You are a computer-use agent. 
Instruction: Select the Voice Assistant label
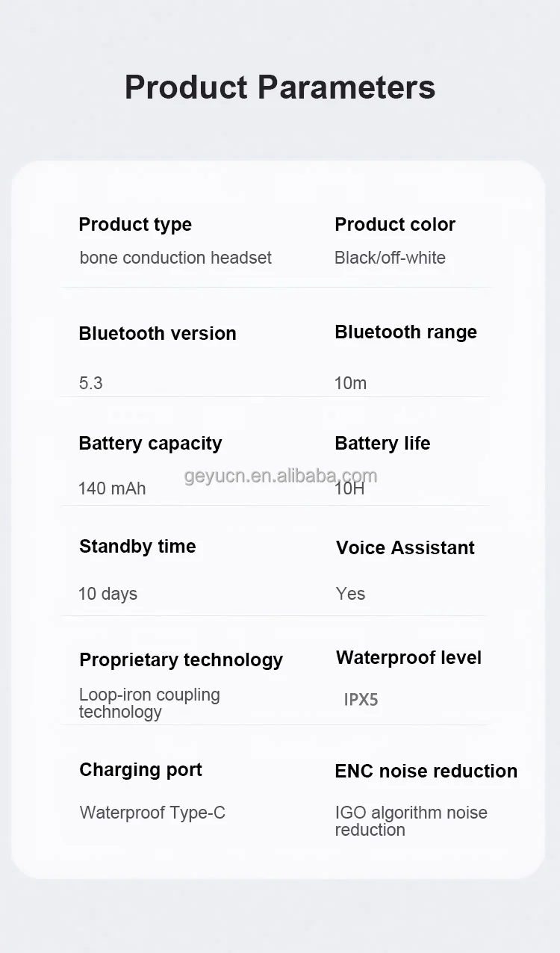coord(405,548)
